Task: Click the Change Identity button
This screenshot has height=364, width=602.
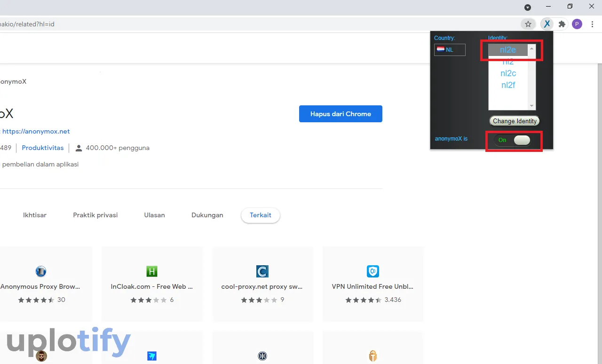Action: point(515,121)
